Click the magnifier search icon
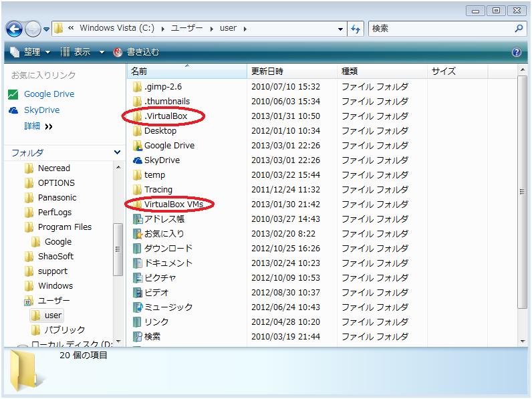 click(519, 29)
